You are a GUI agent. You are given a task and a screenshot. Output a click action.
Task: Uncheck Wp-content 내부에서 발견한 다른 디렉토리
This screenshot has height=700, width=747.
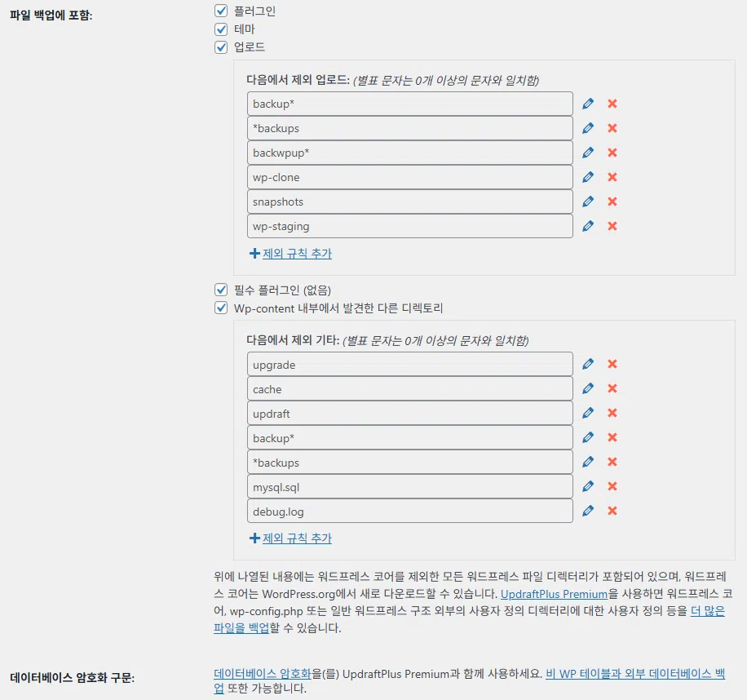click(x=220, y=308)
